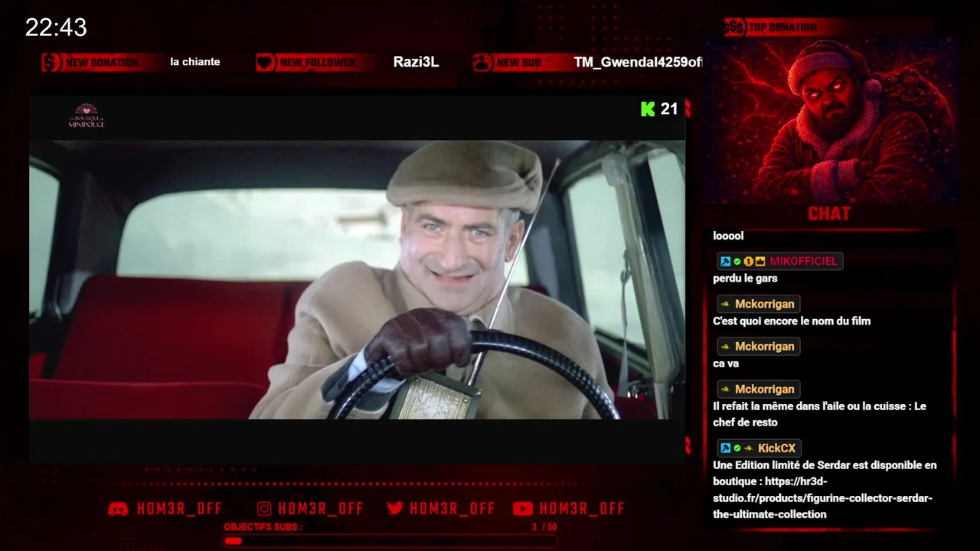Click La Boutique de Minipouce logo
980x551 pixels.
point(86,116)
